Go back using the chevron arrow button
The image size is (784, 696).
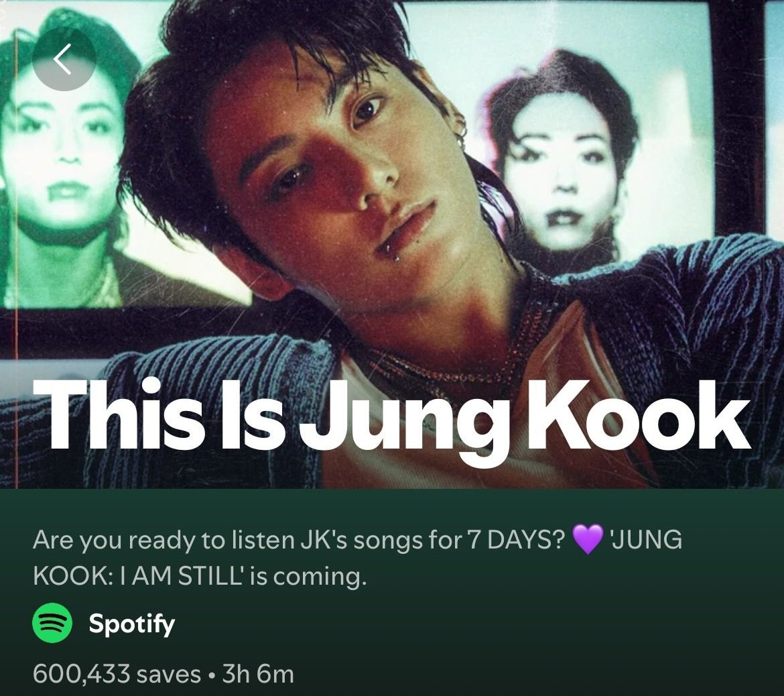[x=64, y=59]
